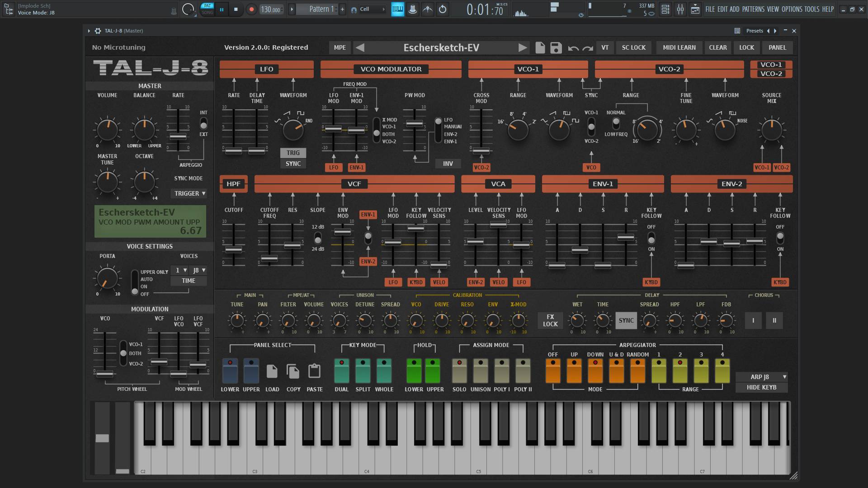
Task: Select the previous preset arrow beside Presets
Action: (x=768, y=31)
